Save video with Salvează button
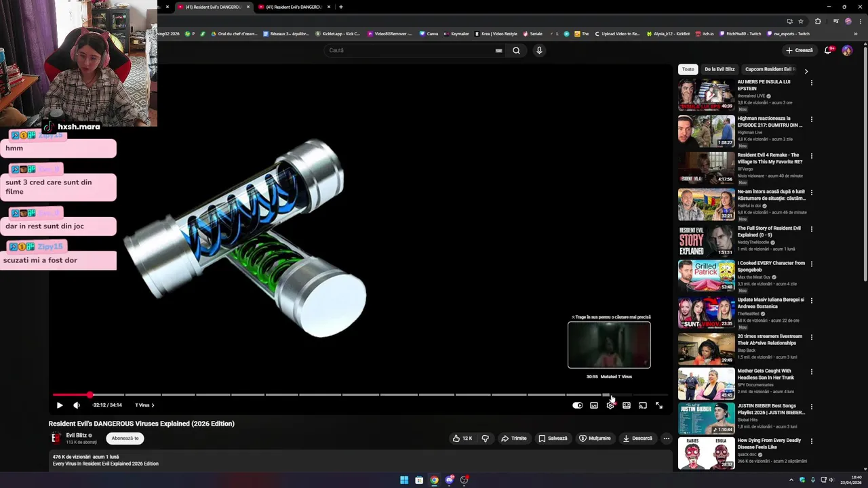This screenshot has width=868, height=488. coord(553,439)
